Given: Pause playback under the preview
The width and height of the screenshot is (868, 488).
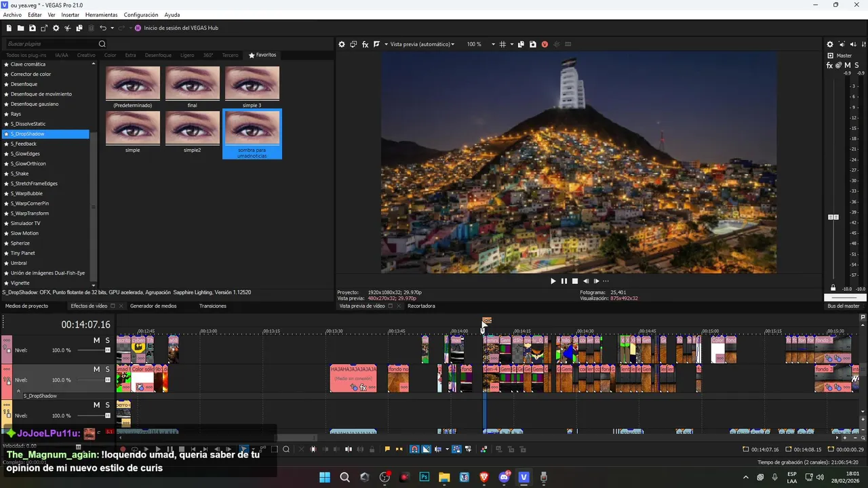Looking at the screenshot, I should tap(564, 281).
